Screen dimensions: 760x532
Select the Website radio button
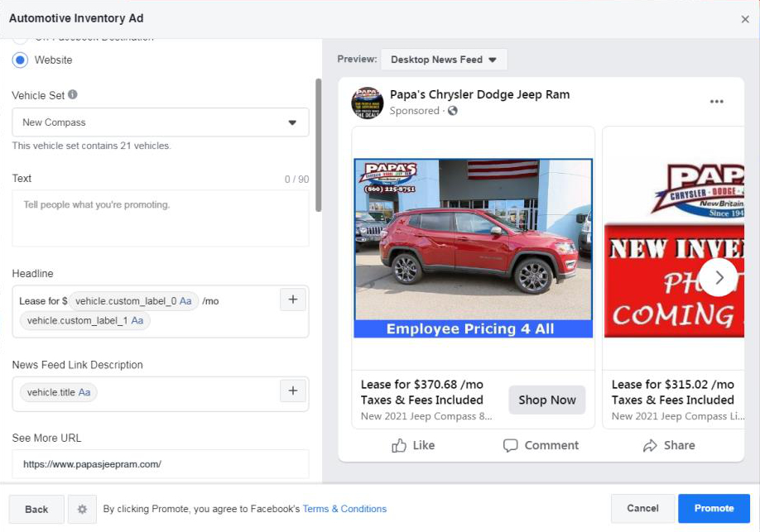[x=20, y=60]
